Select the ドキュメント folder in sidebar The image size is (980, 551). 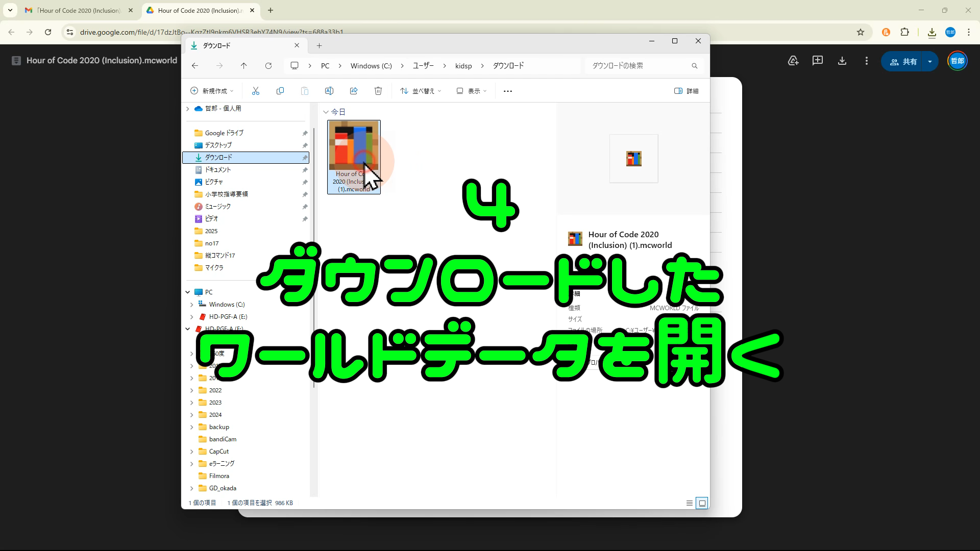coord(218,170)
